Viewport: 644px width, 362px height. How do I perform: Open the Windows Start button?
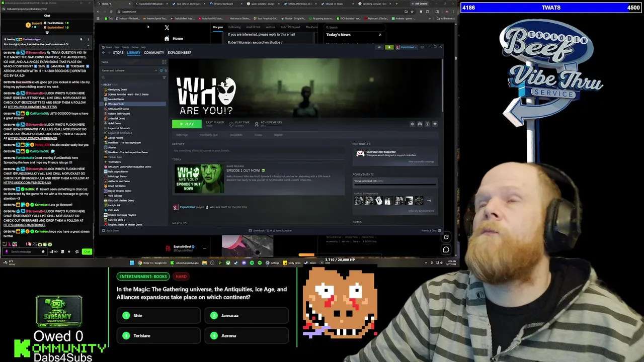(x=132, y=262)
